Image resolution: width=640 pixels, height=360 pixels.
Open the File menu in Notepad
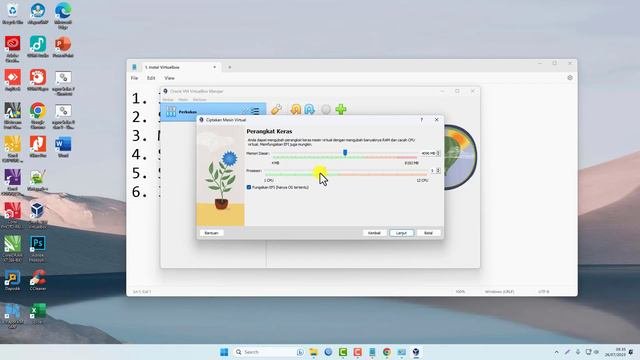pos(134,78)
